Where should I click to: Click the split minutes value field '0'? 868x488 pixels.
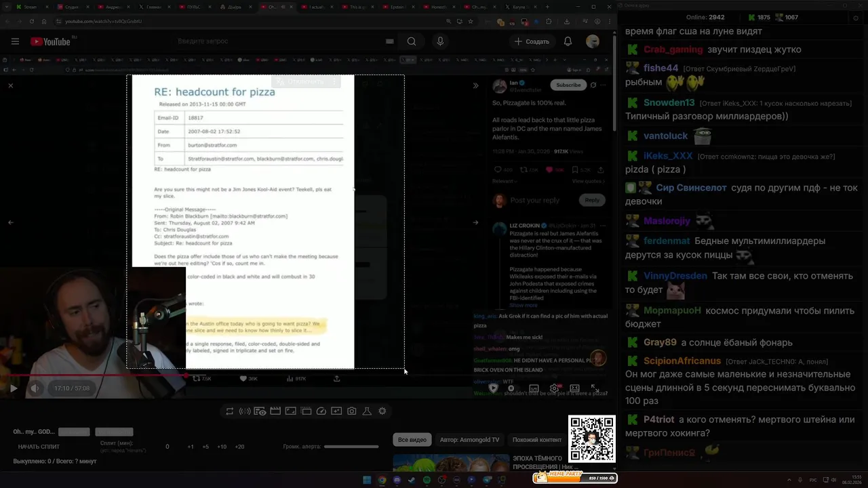click(167, 447)
